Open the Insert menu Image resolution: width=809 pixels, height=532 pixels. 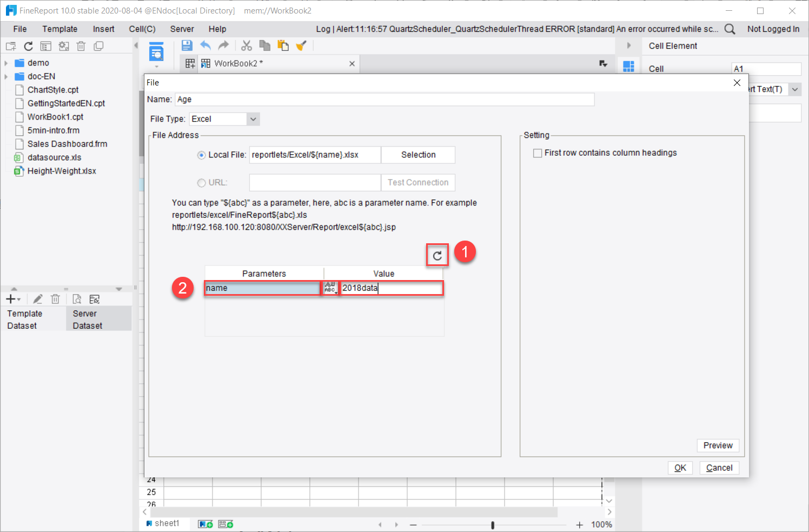pyautogui.click(x=103, y=29)
